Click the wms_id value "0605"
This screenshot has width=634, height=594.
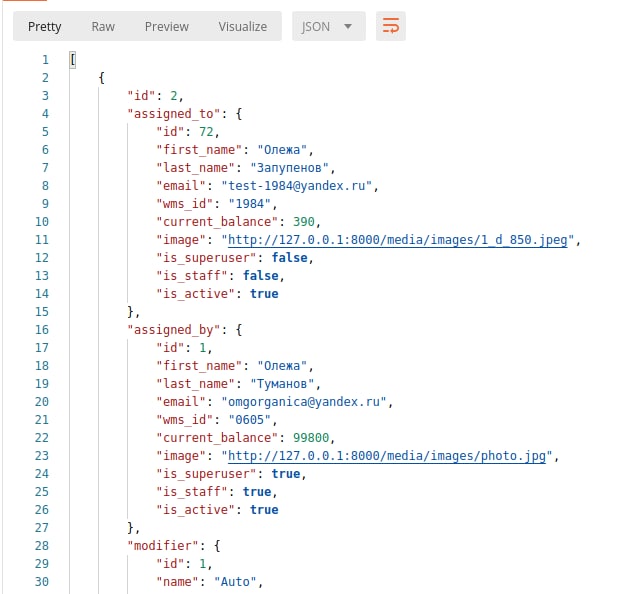[249, 420]
